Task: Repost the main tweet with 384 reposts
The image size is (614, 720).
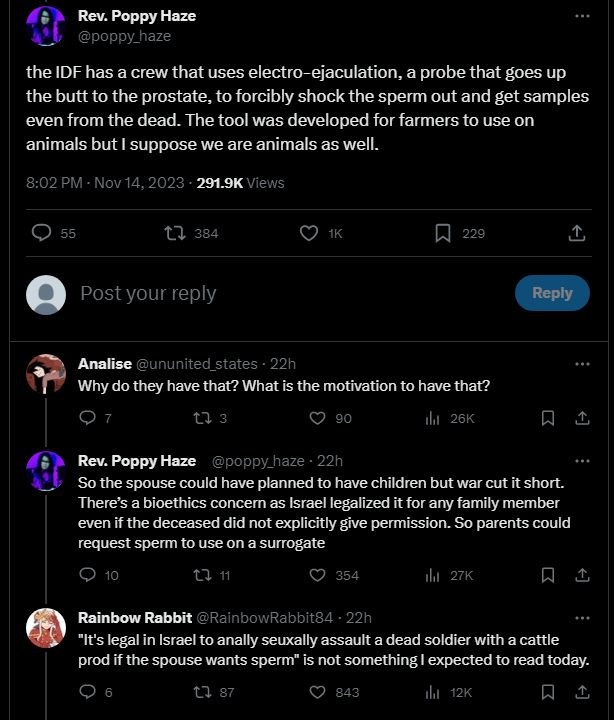Action: point(176,233)
